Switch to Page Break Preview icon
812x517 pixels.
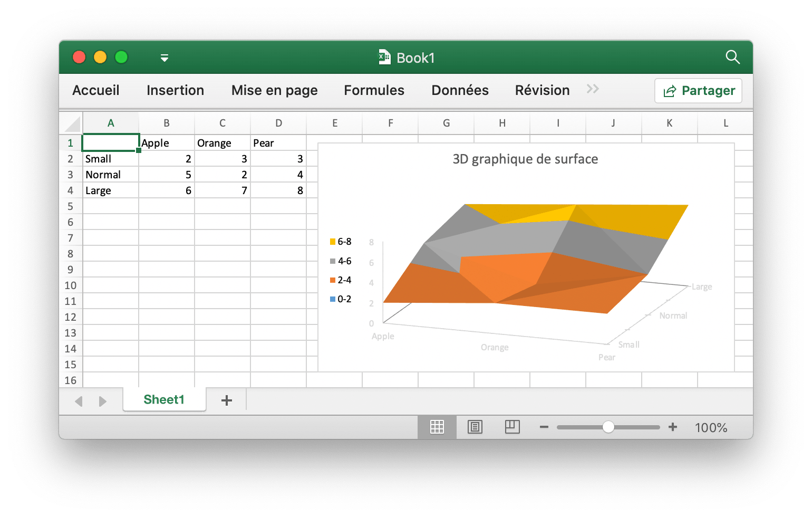coord(512,427)
